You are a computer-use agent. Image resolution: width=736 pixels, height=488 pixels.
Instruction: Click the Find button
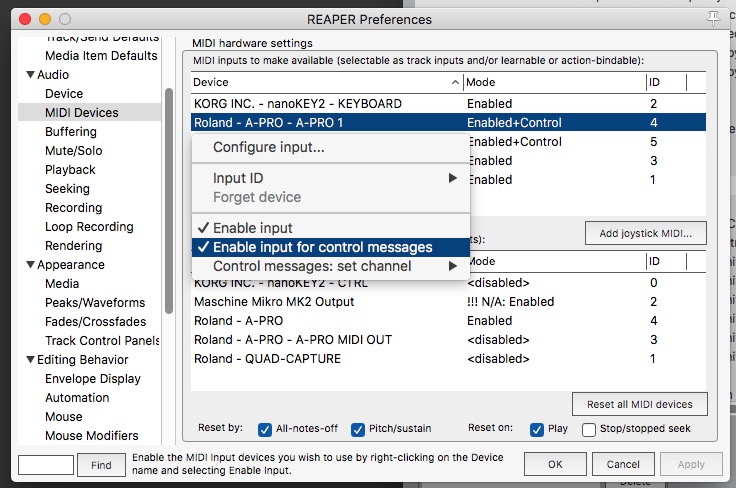(101, 465)
